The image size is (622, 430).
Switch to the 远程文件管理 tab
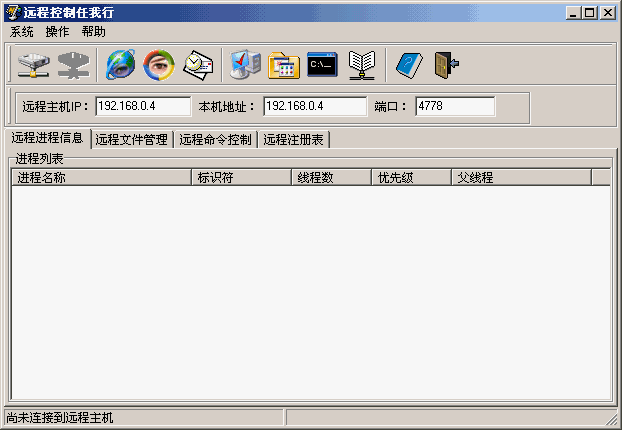132,140
